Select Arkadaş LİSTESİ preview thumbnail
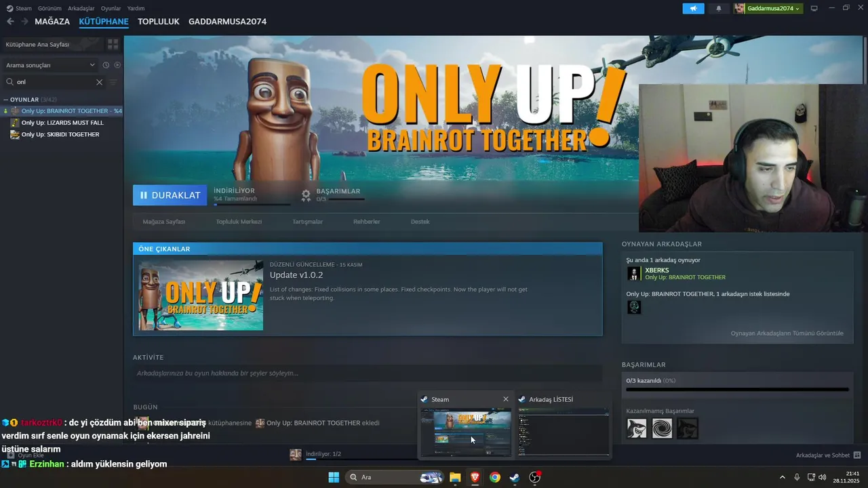This screenshot has width=868, height=488. click(x=564, y=432)
